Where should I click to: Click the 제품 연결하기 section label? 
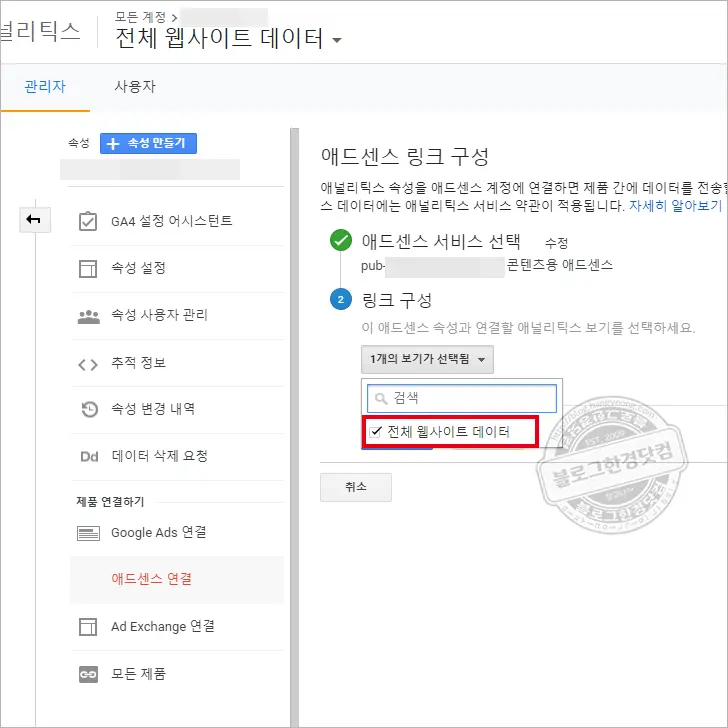[x=110, y=502]
